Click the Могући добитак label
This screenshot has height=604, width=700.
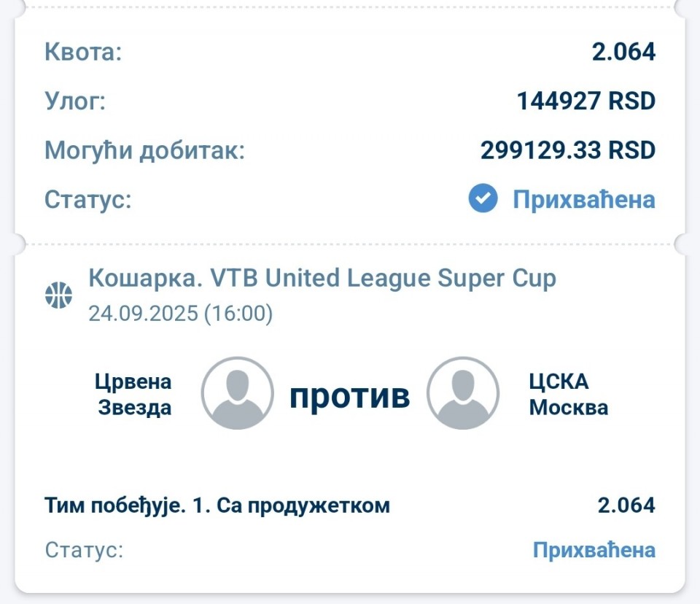coord(144,150)
